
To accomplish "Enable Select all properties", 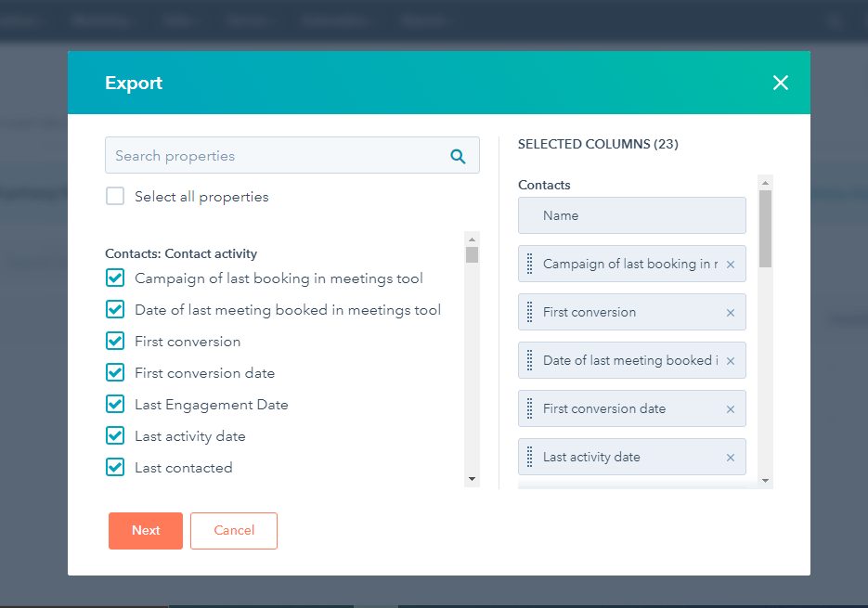I will pos(115,196).
